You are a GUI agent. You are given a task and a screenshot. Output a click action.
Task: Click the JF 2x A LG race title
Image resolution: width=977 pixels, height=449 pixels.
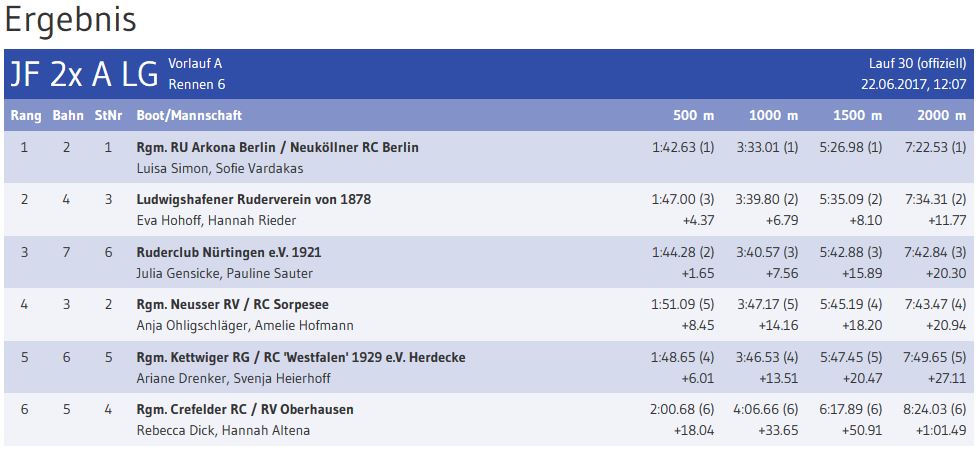[84, 75]
